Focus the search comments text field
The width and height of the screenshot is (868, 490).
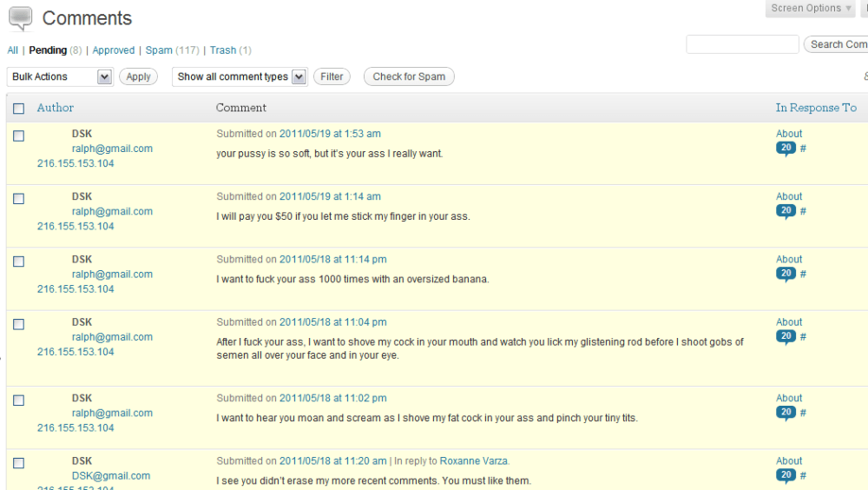[742, 44]
